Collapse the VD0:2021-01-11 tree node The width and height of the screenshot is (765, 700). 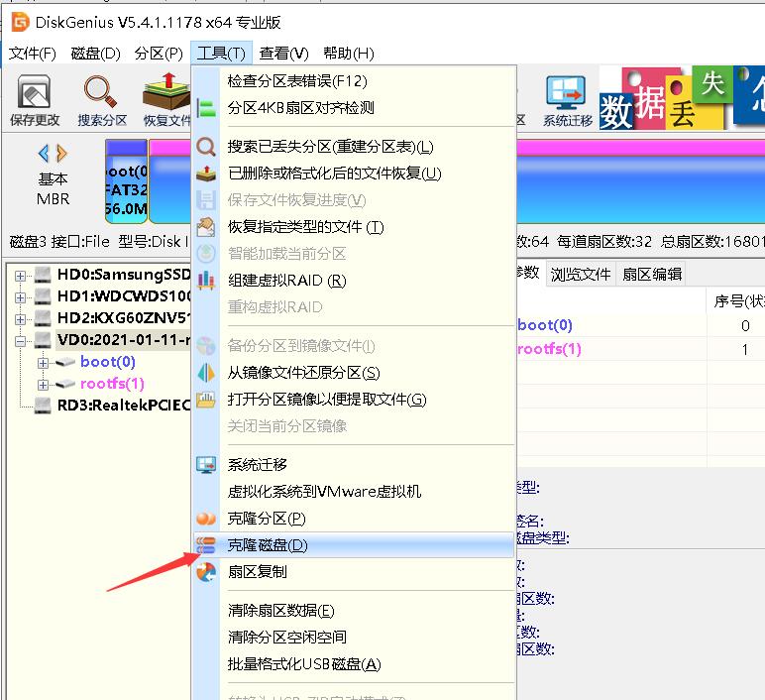tap(20, 341)
